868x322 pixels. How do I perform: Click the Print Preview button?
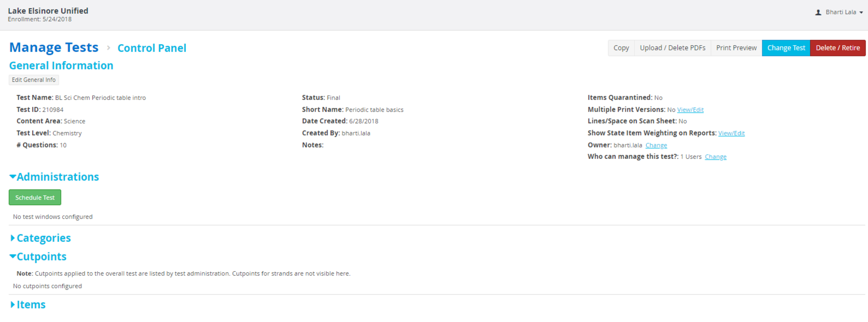[x=736, y=48]
